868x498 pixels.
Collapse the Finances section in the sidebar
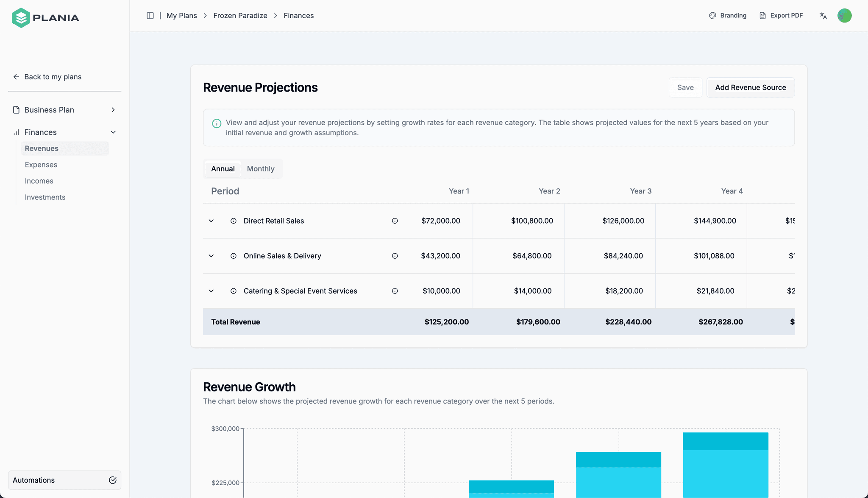click(114, 132)
